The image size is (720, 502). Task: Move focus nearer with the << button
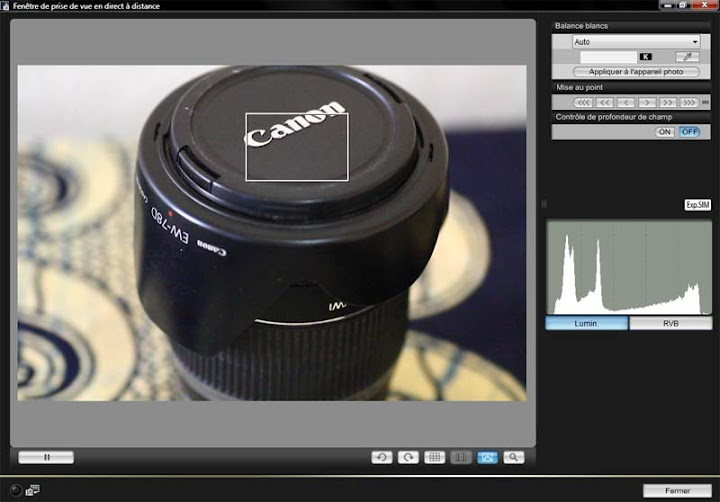point(604,102)
